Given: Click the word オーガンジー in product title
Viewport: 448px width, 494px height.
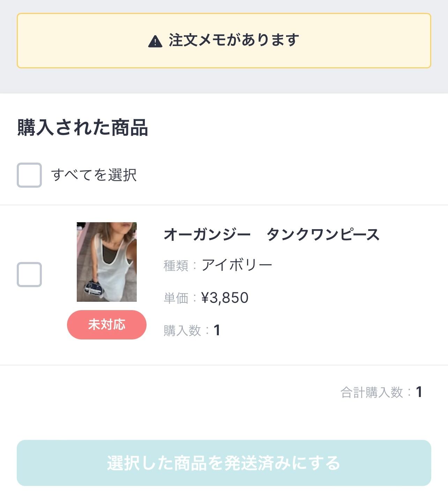Looking at the screenshot, I should point(207,234).
